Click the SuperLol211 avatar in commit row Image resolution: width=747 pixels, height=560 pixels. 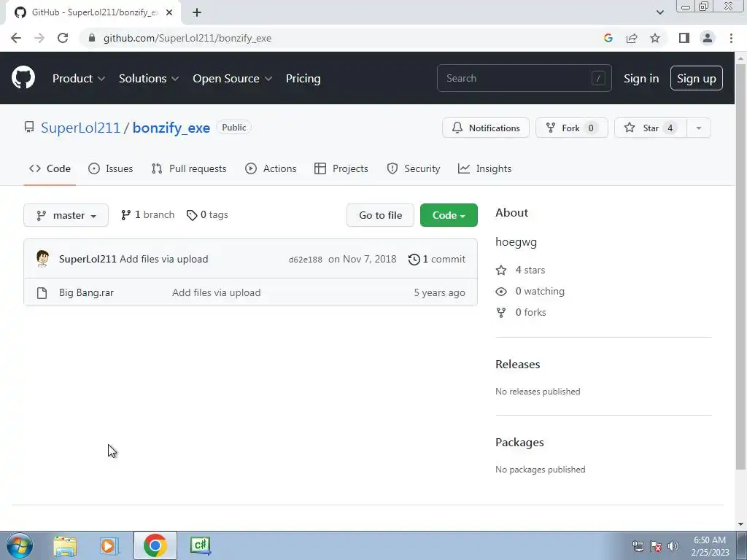[x=42, y=259]
